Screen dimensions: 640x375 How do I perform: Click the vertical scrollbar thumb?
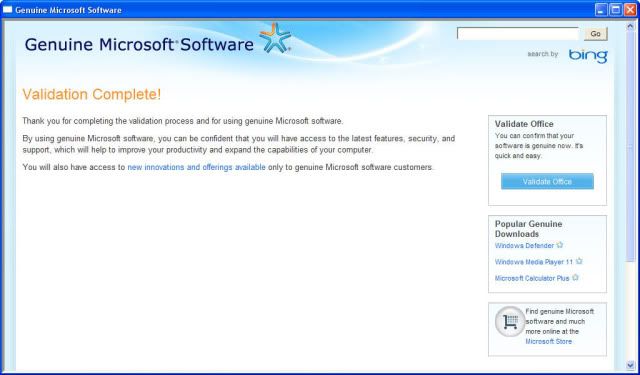[x=630, y=146]
